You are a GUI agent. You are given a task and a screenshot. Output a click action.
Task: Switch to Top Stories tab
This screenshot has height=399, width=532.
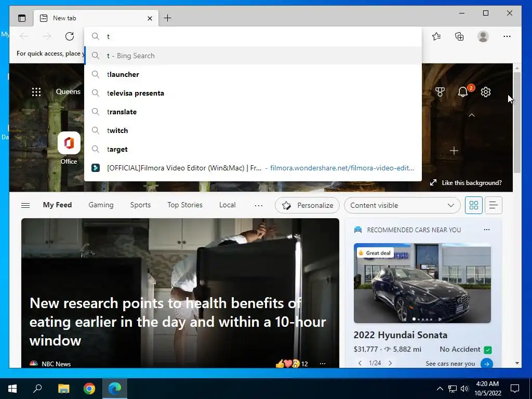pos(185,205)
